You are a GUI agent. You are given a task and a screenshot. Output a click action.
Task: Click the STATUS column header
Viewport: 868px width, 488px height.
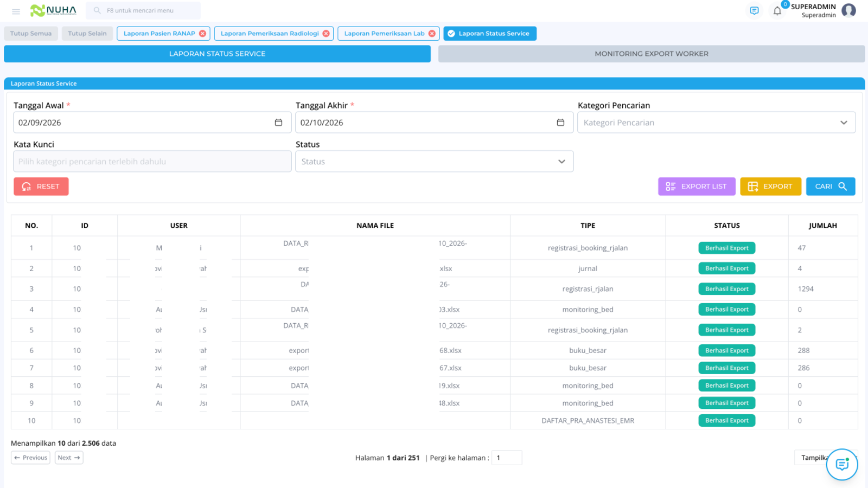727,226
